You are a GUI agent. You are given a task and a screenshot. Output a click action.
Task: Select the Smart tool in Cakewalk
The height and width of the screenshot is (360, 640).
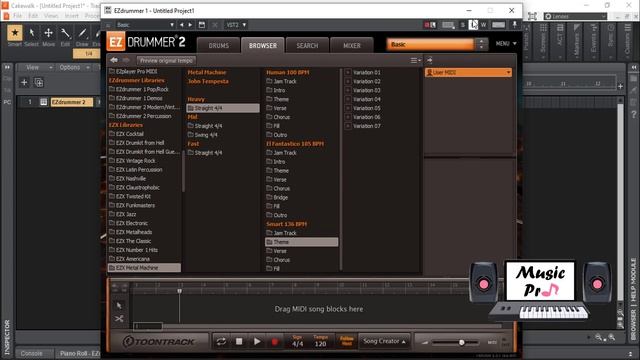(15, 33)
